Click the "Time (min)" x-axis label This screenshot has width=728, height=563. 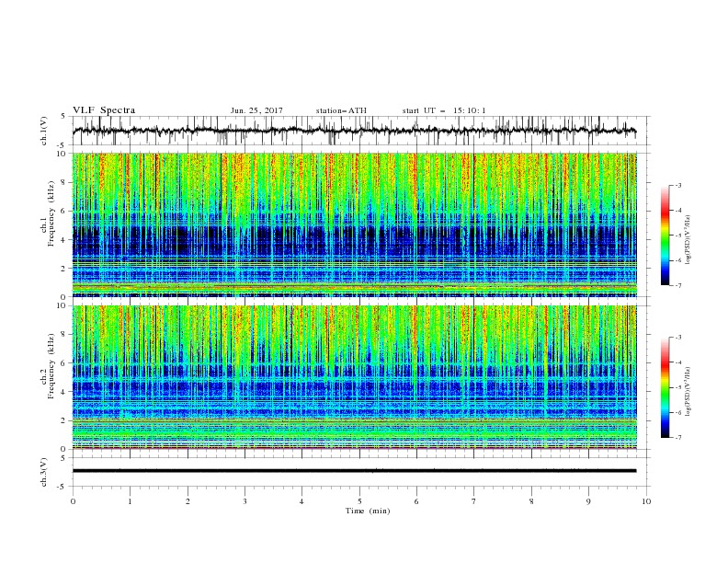pos(368,511)
